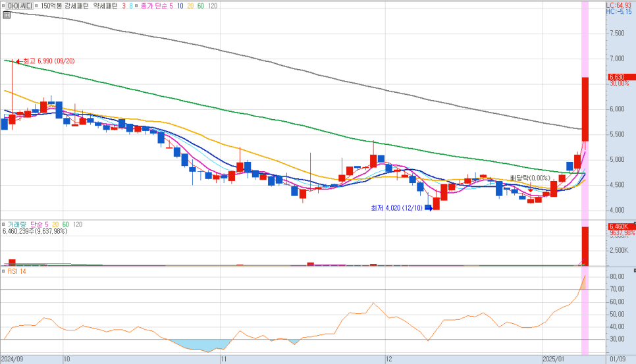Click the LC:64.93 readout
Screen dimensions: 636x364
619,5
